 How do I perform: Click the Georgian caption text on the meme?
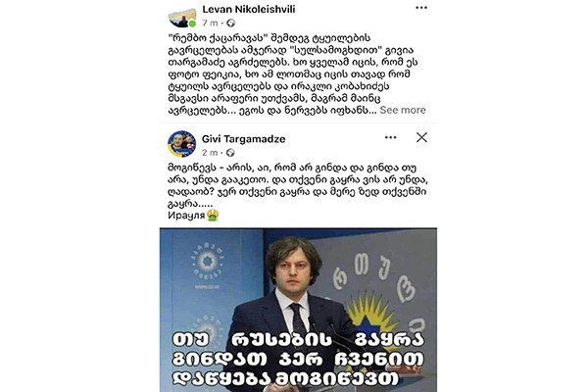point(298,359)
